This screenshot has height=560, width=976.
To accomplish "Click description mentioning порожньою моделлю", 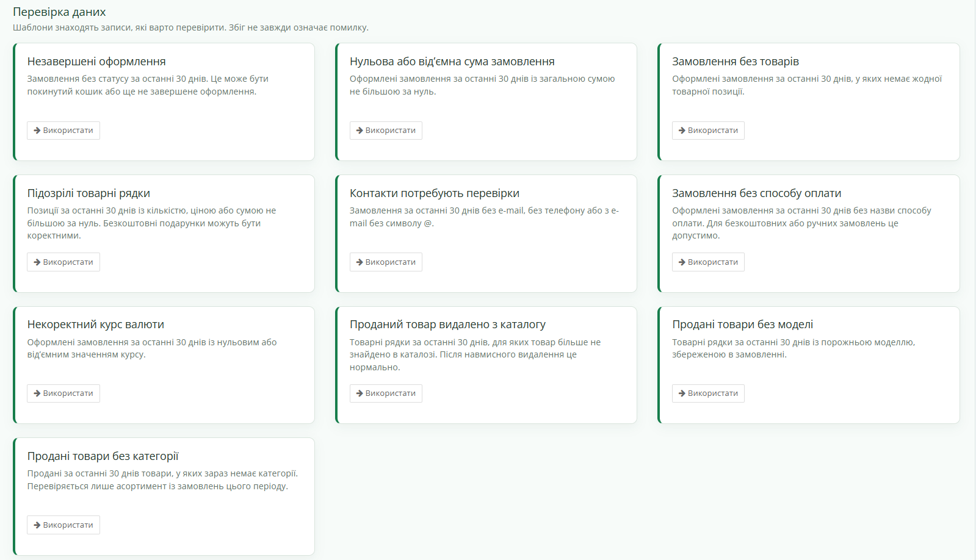I will coord(793,348).
